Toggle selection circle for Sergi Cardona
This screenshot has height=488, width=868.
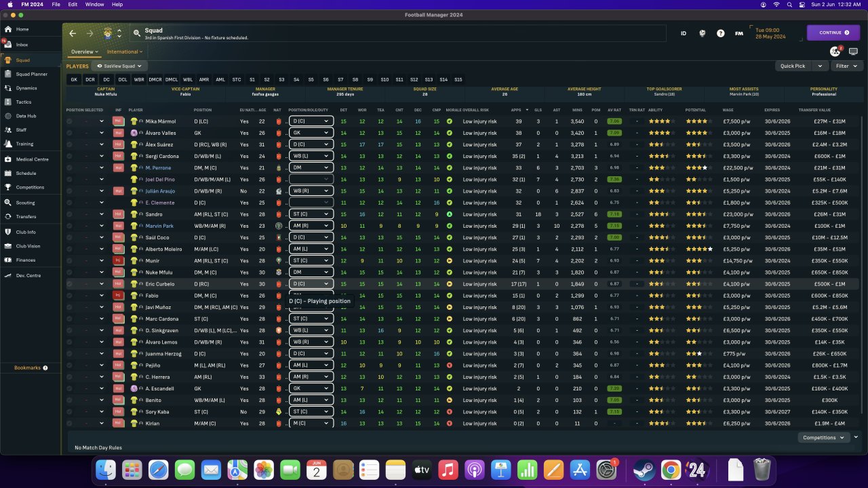point(69,156)
